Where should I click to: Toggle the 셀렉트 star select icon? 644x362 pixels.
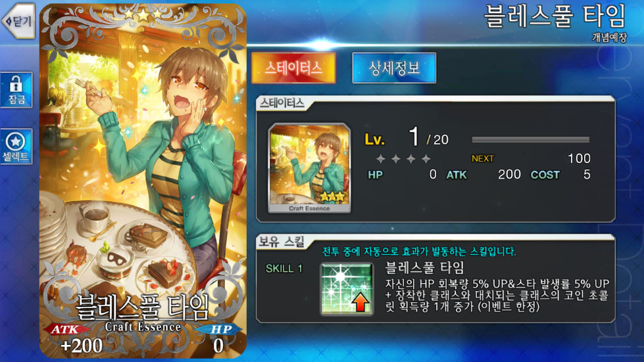coord(16,147)
